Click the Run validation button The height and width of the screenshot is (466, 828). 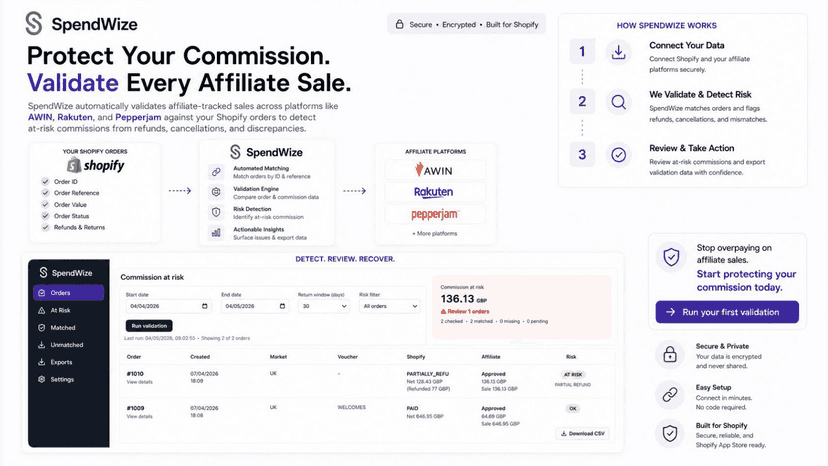[x=149, y=326]
